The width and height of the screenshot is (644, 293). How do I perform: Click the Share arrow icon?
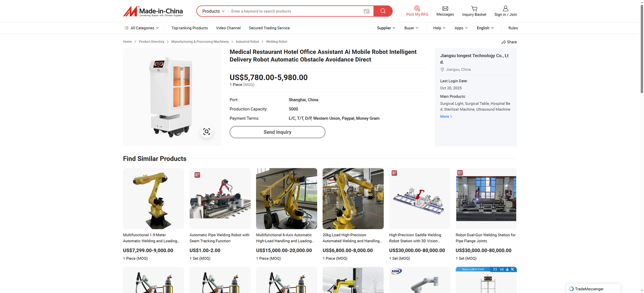tap(504, 42)
